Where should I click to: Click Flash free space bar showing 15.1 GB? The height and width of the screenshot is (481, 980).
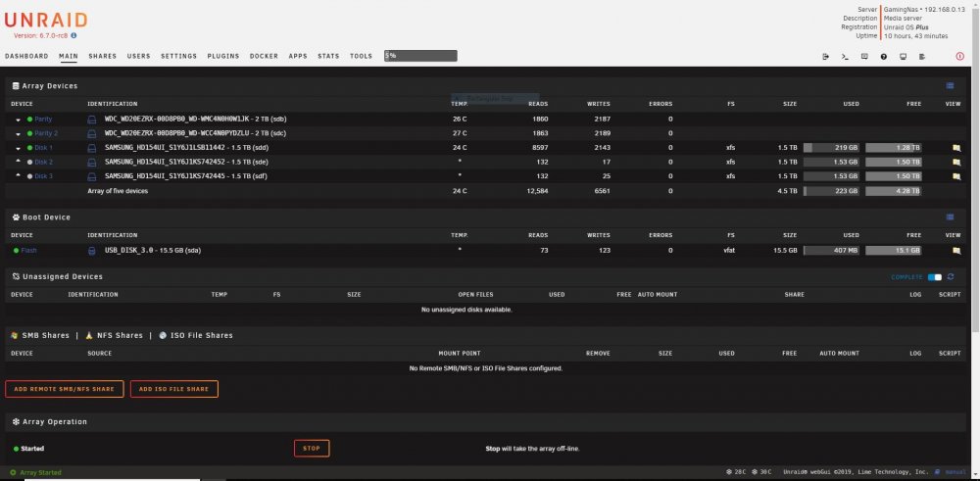[893, 251]
